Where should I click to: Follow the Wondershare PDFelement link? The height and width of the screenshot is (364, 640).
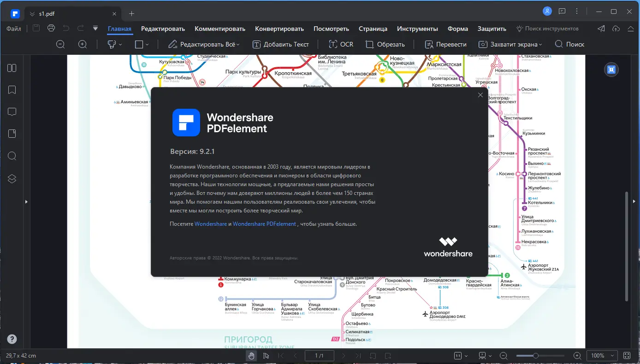(x=264, y=223)
